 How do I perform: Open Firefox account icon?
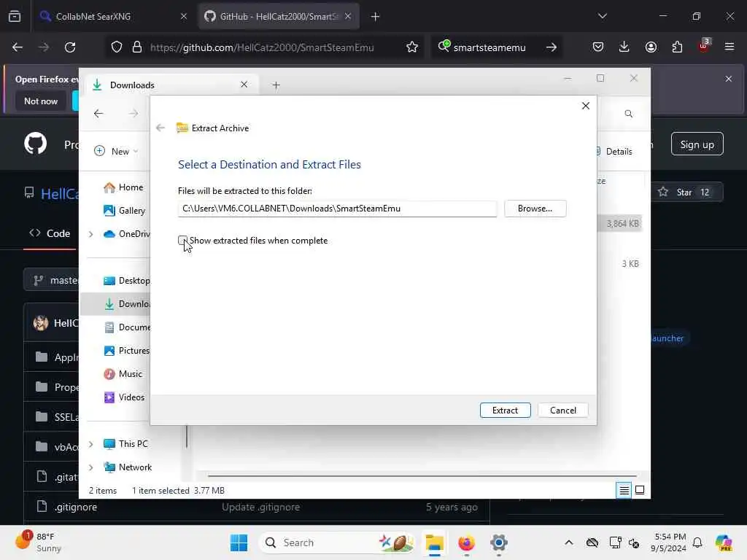(651, 47)
